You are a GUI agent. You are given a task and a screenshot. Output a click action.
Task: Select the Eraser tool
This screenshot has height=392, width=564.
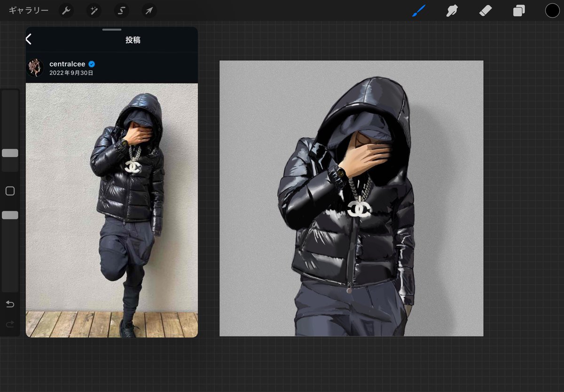tap(485, 10)
